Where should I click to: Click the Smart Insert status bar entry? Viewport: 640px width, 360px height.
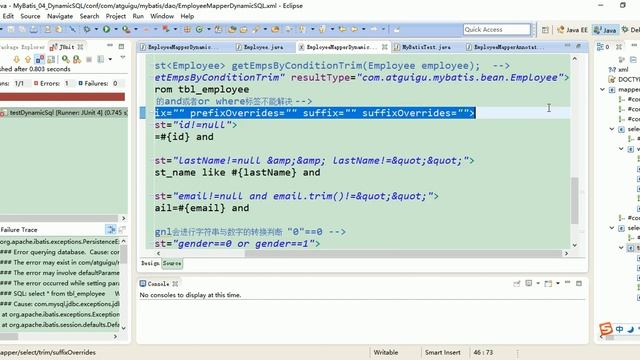[x=442, y=352]
